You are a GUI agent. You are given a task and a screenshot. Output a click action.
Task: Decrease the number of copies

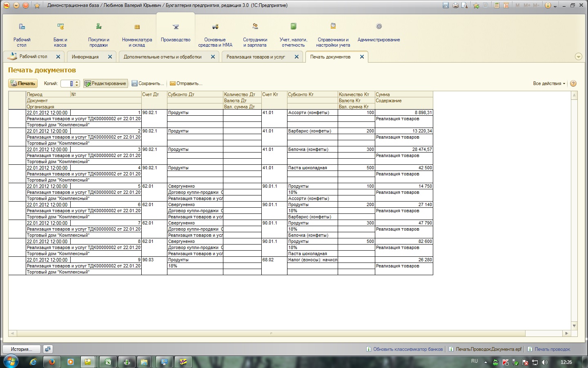pos(77,85)
